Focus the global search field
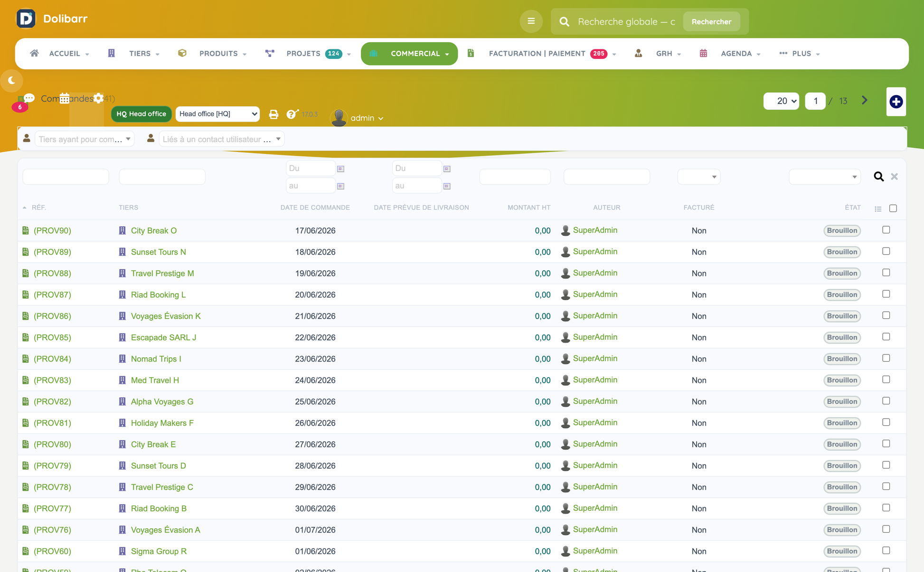Screen dimensions: 924x572 627,22
